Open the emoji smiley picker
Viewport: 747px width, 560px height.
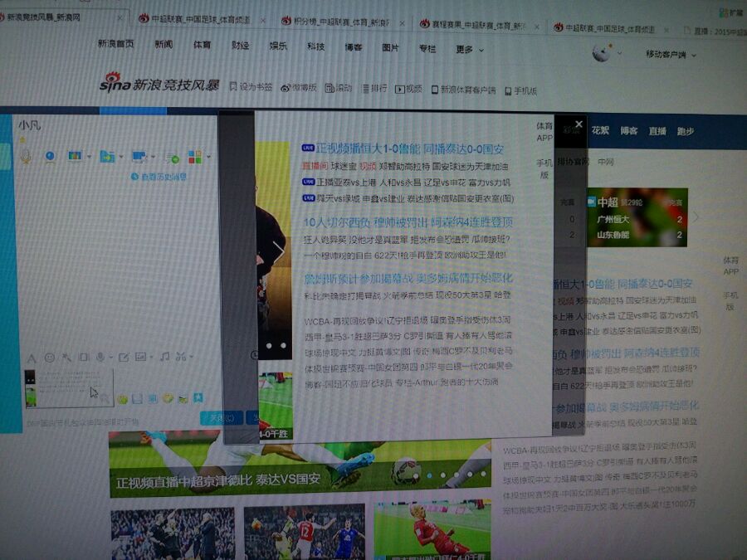click(49, 357)
